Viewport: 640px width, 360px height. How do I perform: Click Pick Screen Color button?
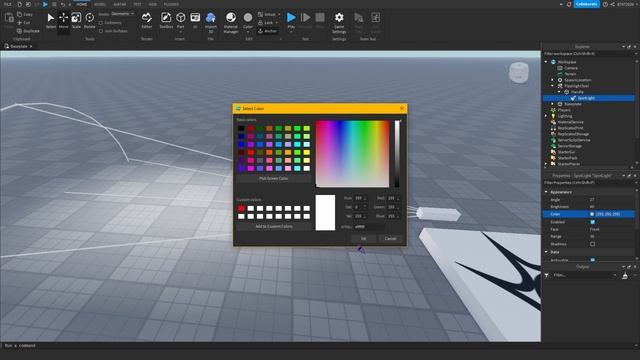click(273, 178)
